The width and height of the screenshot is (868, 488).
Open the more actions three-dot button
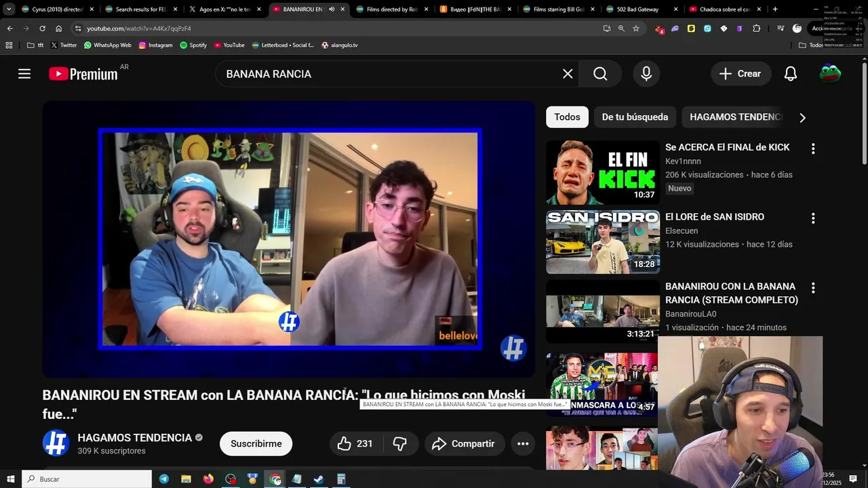523,444
